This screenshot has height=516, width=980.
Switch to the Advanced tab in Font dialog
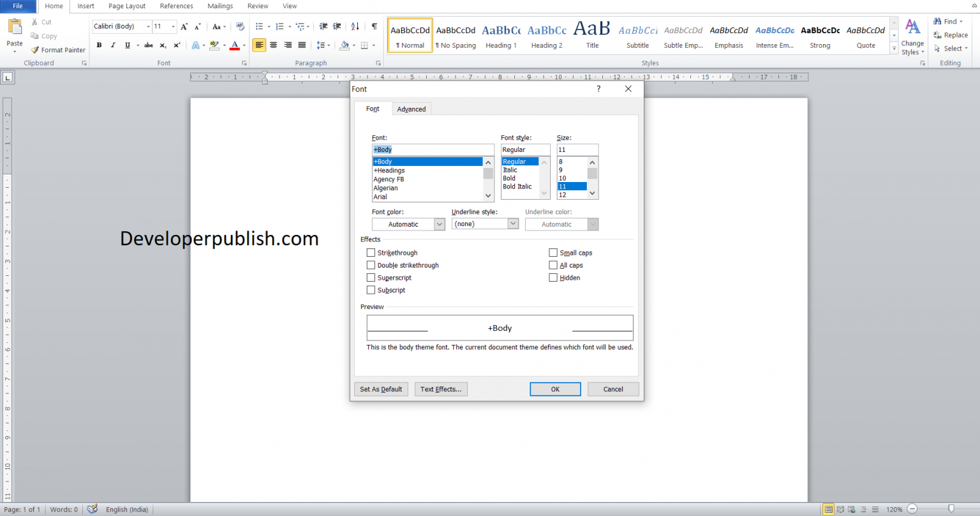412,109
